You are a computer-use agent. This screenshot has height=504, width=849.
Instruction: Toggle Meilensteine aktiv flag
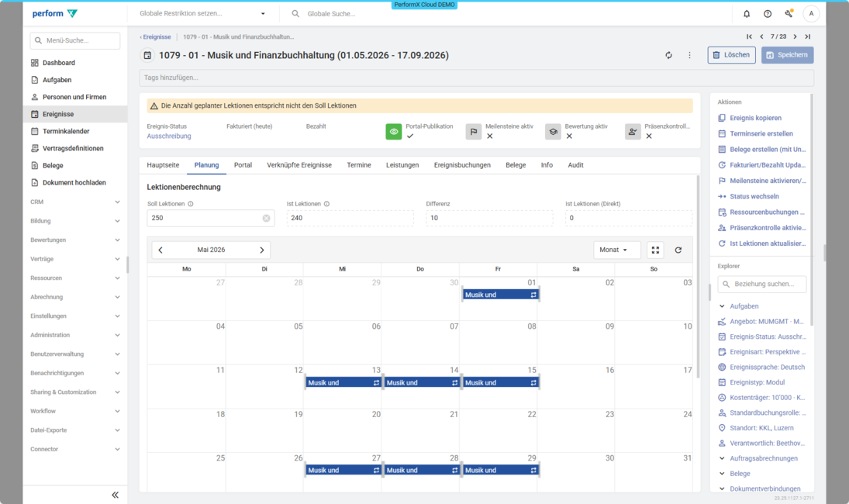pyautogui.click(x=474, y=132)
